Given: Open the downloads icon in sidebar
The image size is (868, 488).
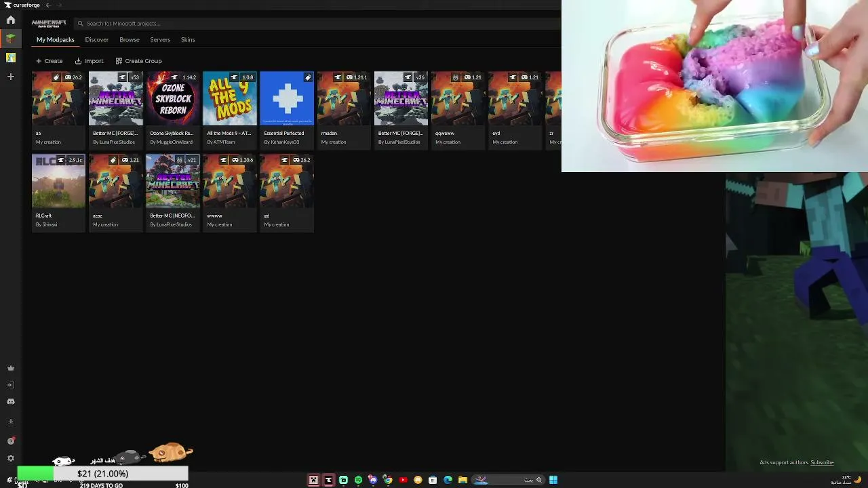Looking at the screenshot, I should (x=11, y=422).
